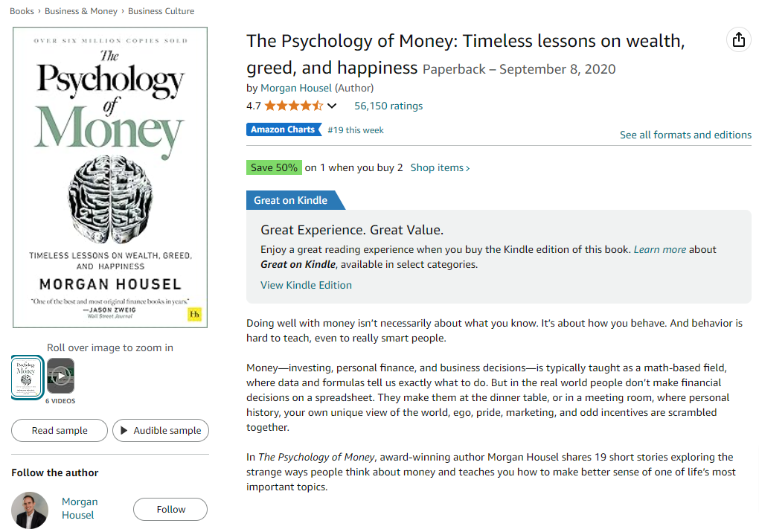
Task: Navigate to Business Culture breadcrumb
Action: pyautogui.click(x=160, y=10)
